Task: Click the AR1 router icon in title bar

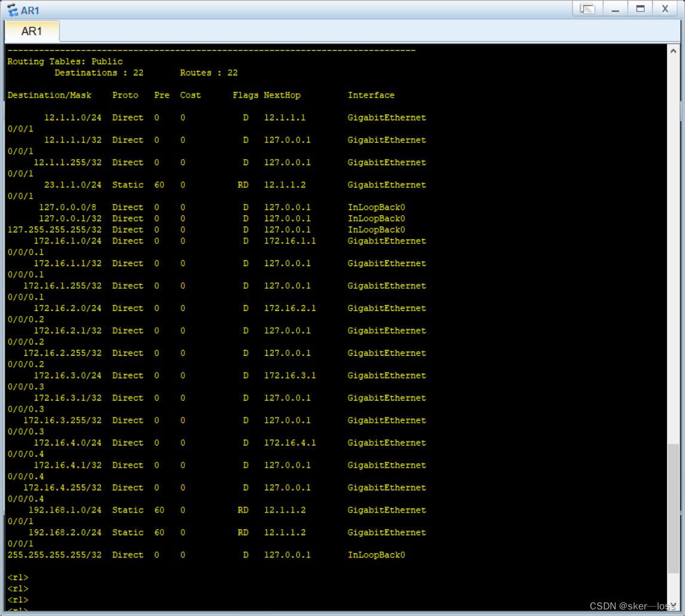Action: tap(12, 10)
